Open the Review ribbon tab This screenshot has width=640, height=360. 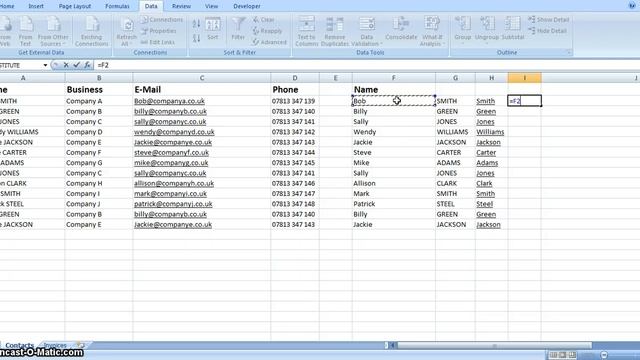click(x=181, y=6)
